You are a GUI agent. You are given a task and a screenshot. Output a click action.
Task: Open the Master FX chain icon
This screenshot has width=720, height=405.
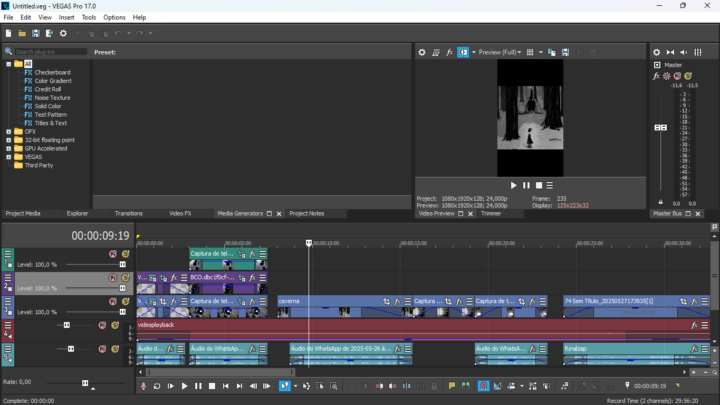[x=657, y=76]
